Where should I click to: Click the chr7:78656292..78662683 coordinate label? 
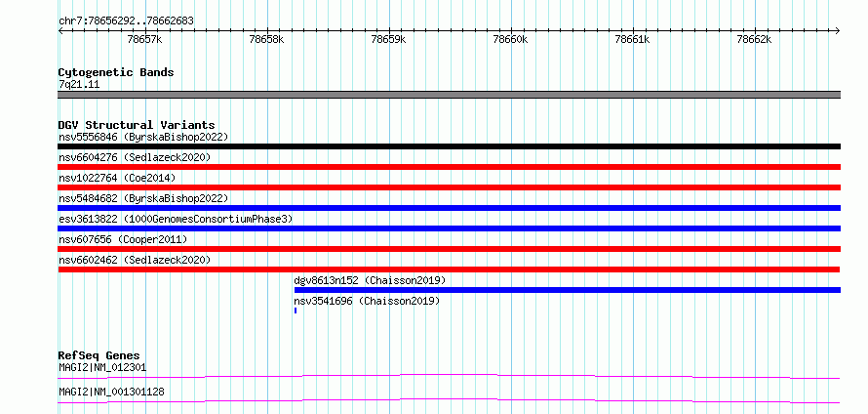coord(126,21)
